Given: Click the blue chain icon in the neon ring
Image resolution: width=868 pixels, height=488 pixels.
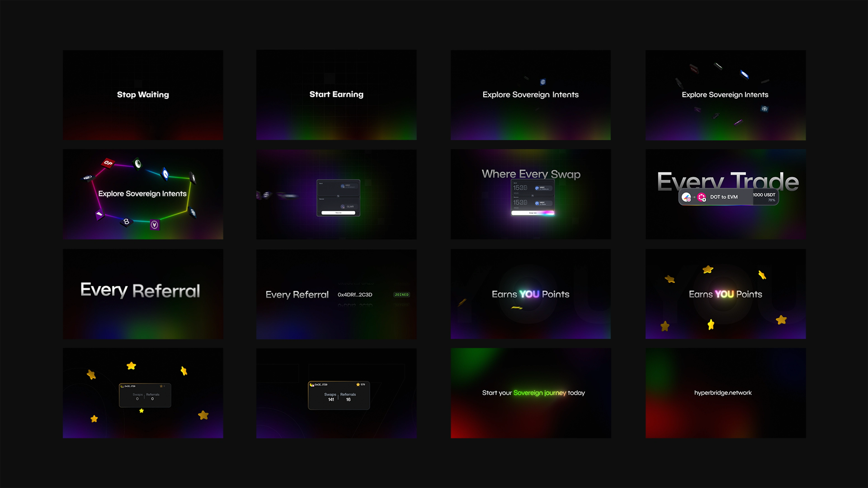Looking at the screenshot, I should (x=165, y=174).
